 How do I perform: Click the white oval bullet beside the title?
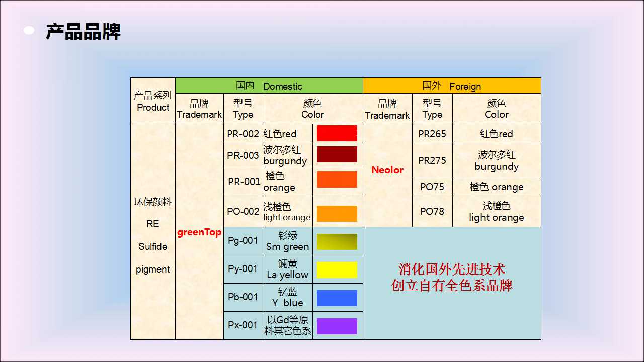29,31
